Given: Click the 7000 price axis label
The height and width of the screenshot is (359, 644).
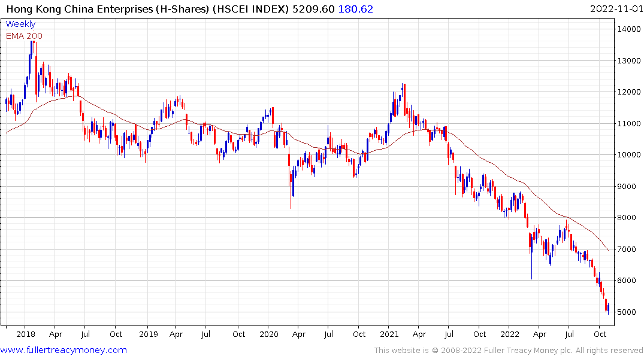Looking at the screenshot, I should point(627,249).
